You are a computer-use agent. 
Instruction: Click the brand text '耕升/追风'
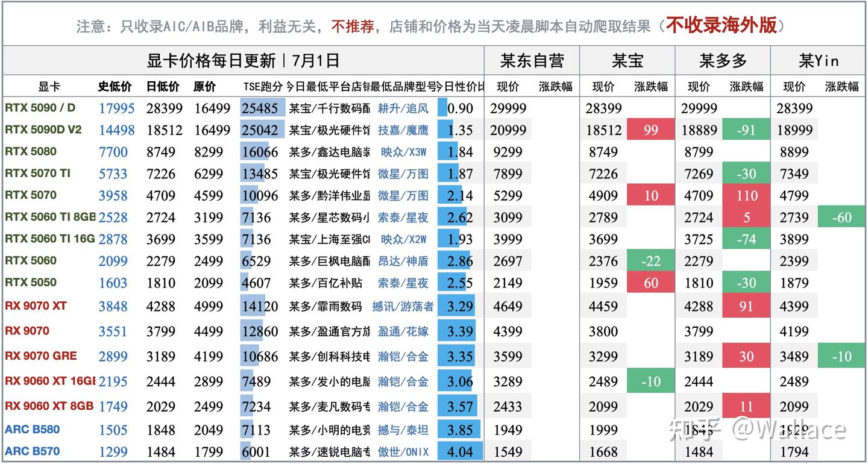click(403, 108)
